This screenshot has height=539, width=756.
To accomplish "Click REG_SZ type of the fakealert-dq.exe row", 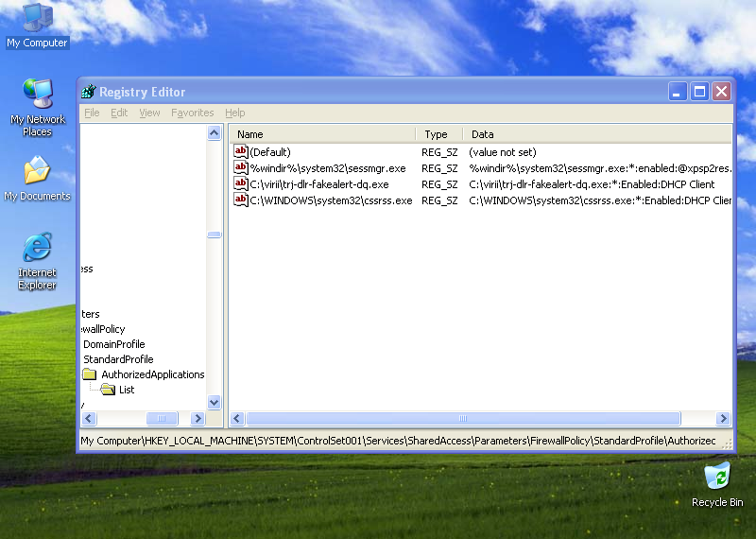I will point(439,184).
